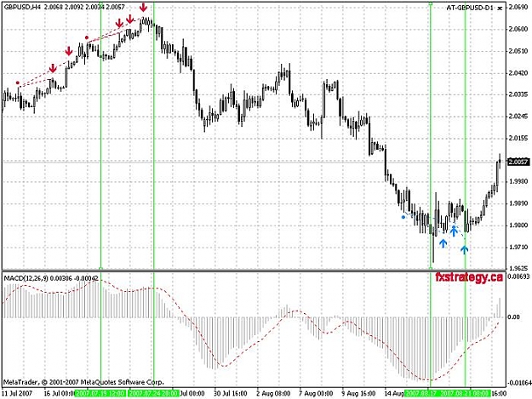Click the 2.0510 price axis label
The height and width of the screenshot is (399, 532).
518,51
